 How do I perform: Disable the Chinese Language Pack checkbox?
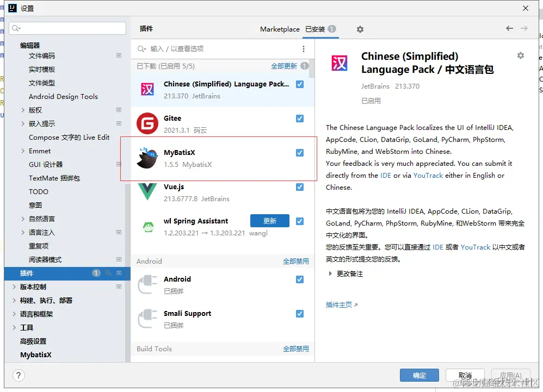[x=300, y=84]
